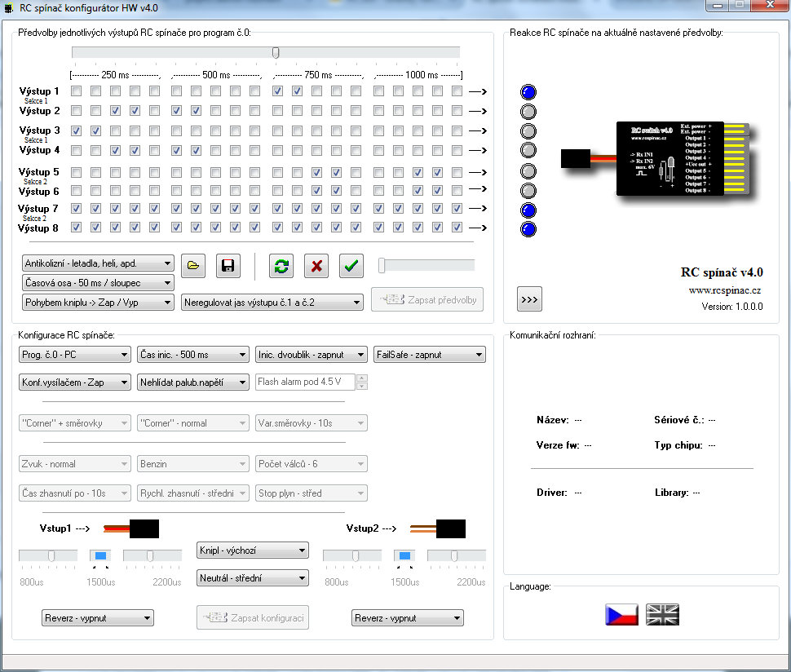Click the arrow icon after Výstup 1 row
This screenshot has width=791, height=672.
pyautogui.click(x=478, y=92)
